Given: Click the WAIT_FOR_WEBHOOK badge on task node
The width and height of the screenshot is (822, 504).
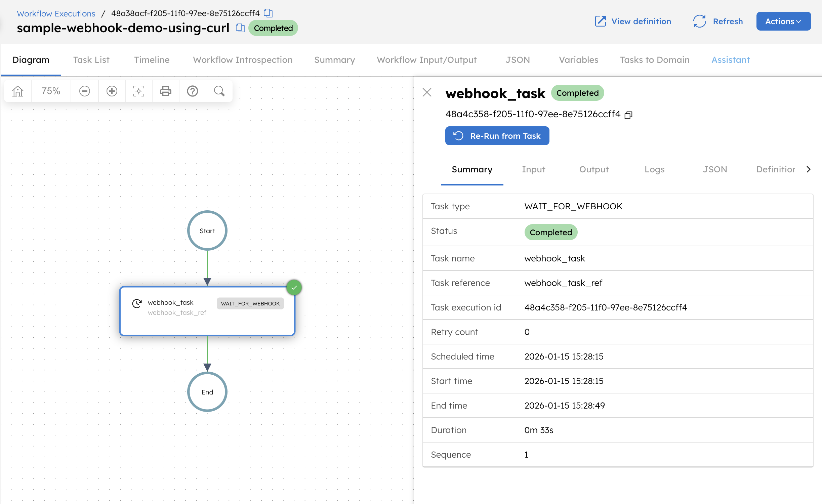Looking at the screenshot, I should [x=250, y=303].
